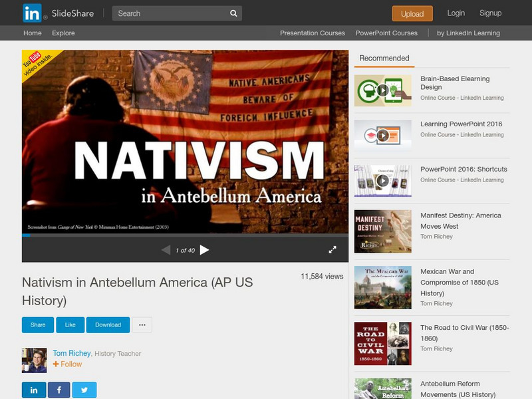Screen dimensions: 532x399
Task: Open the more options ellipsis menu
Action: point(142,325)
